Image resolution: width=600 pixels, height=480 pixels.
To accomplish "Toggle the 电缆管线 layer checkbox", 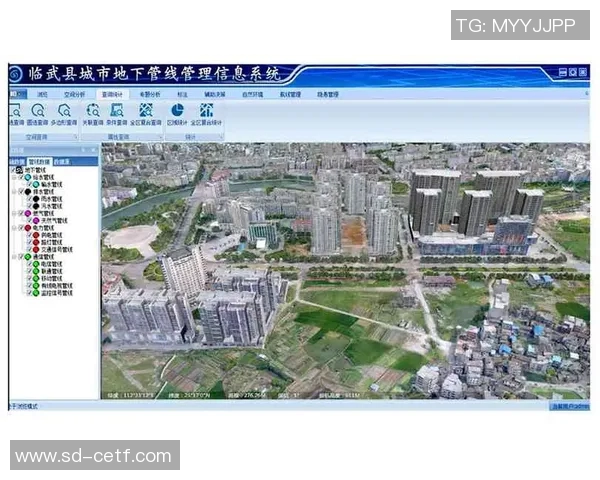I will tap(30, 263).
